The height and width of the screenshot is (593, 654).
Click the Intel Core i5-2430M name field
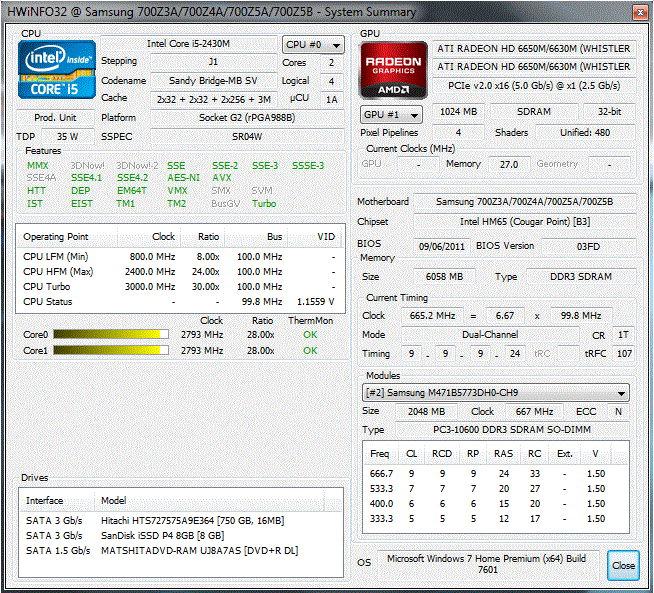pyautogui.click(x=189, y=44)
